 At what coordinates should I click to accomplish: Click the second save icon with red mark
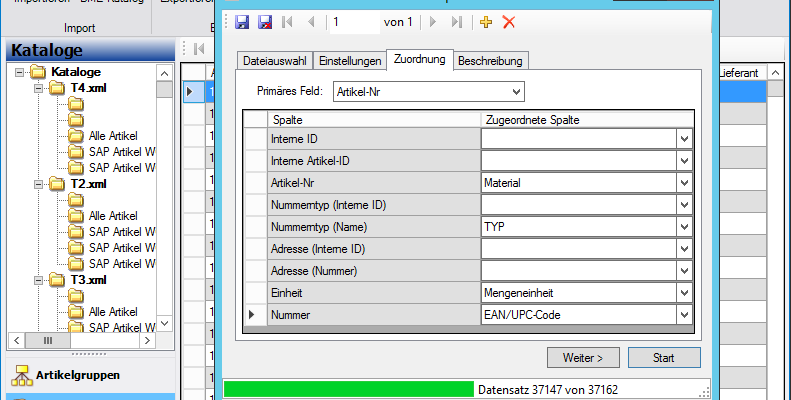coord(265,22)
